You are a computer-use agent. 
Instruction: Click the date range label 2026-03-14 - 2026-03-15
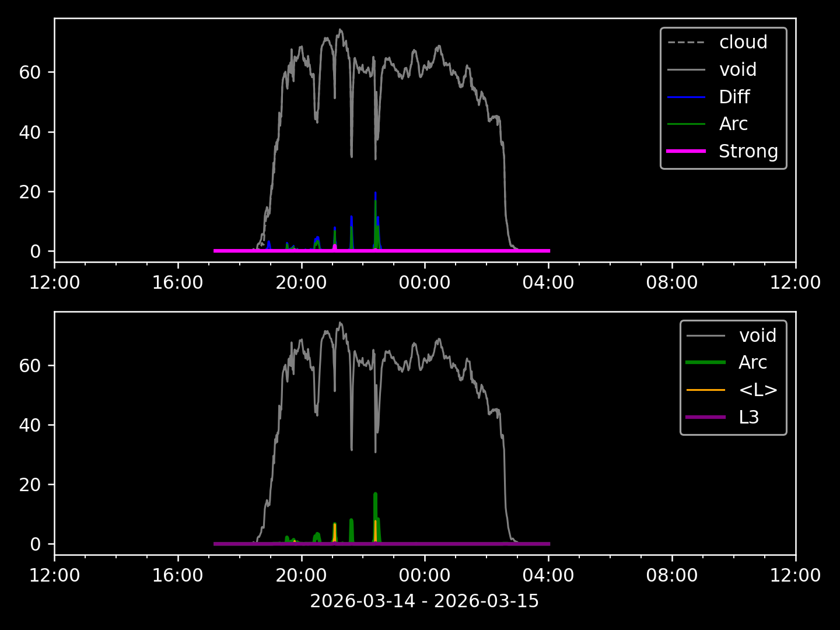point(425,601)
